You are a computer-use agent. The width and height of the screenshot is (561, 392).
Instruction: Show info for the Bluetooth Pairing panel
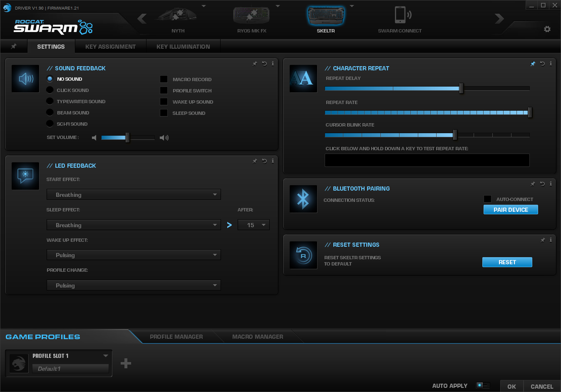551,184
